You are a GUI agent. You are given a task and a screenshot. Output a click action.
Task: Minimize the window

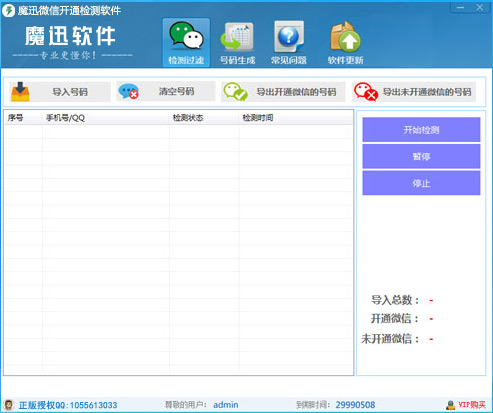point(460,8)
